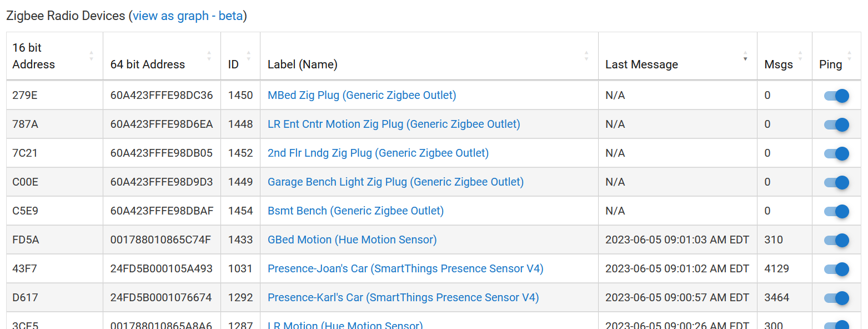Image resolution: width=868 pixels, height=329 pixels.
Task: Click the sort arrows on Label (Name) column
Action: point(586,56)
